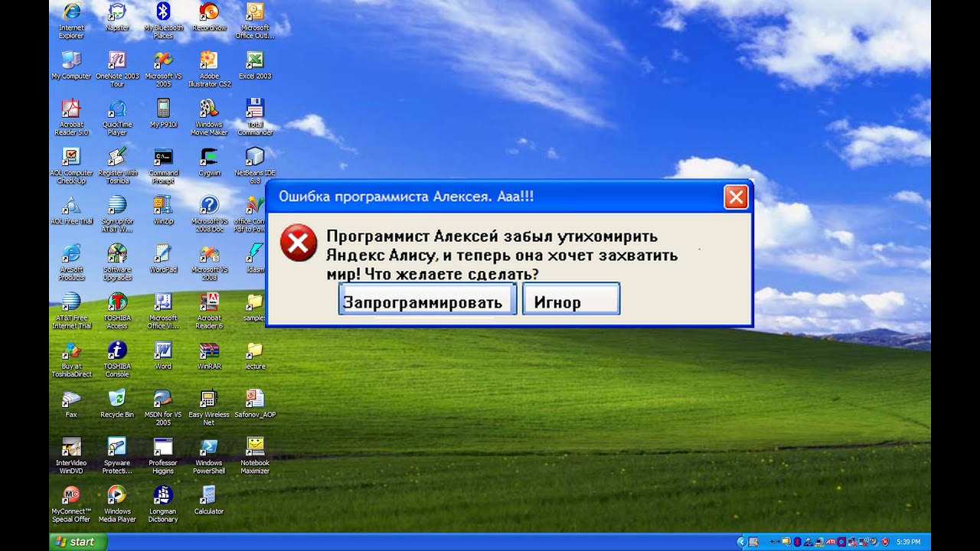Select the WinRAR desktop shortcut
The width and height of the screenshot is (980, 551).
point(209,354)
